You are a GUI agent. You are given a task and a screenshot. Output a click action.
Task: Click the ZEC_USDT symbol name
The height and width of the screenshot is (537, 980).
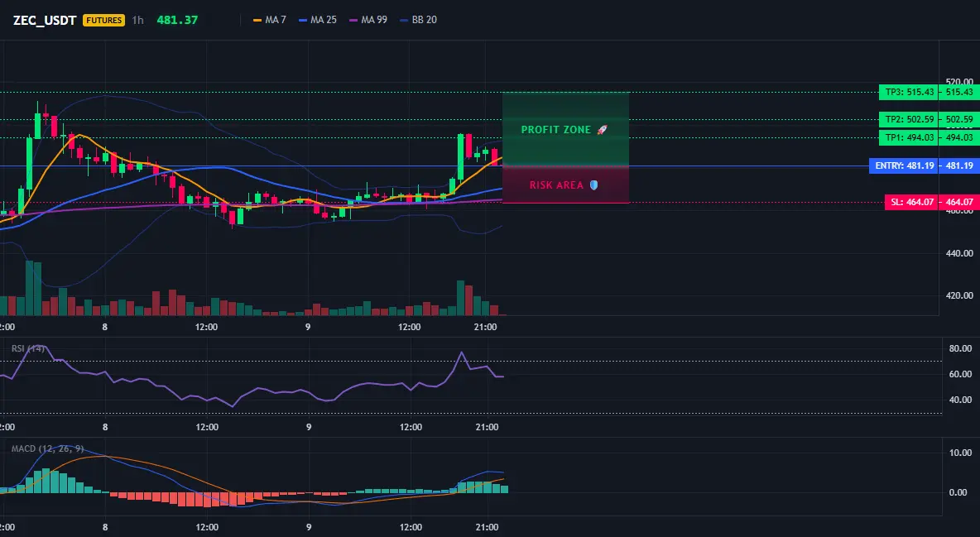click(45, 20)
